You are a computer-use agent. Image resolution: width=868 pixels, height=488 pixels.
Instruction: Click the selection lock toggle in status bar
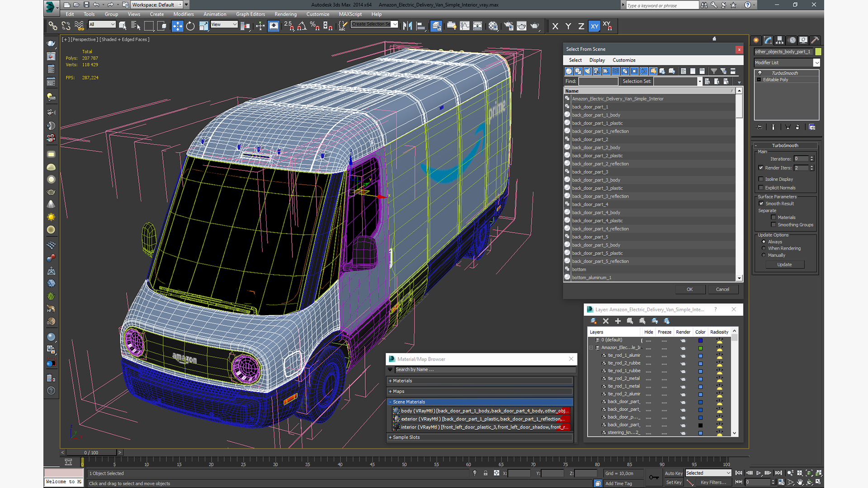click(x=486, y=473)
